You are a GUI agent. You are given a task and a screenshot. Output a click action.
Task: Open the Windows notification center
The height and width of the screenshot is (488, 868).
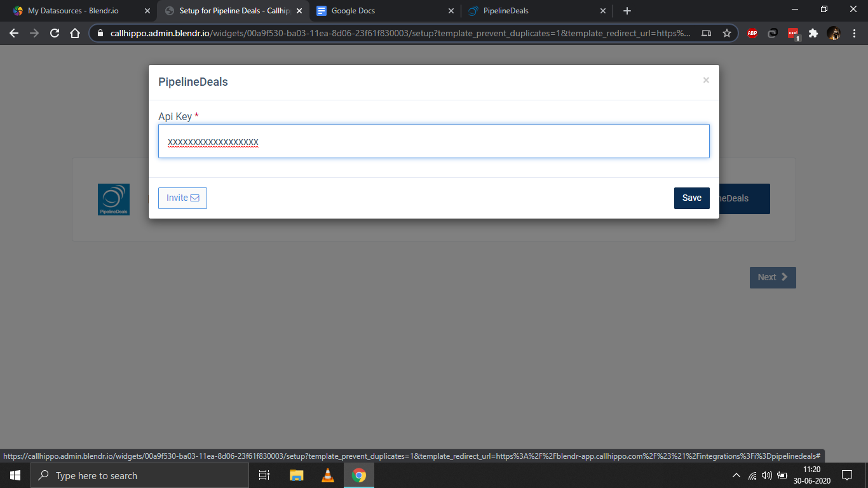(846, 475)
